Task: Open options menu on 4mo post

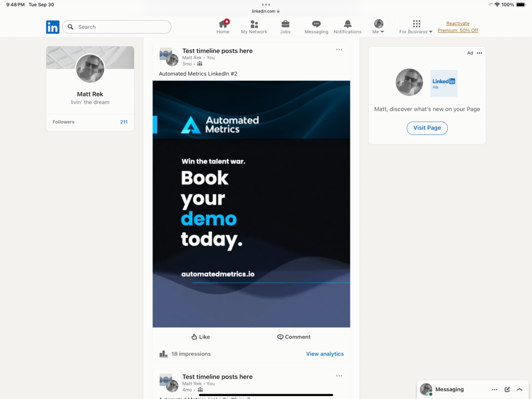Action: [x=339, y=376]
